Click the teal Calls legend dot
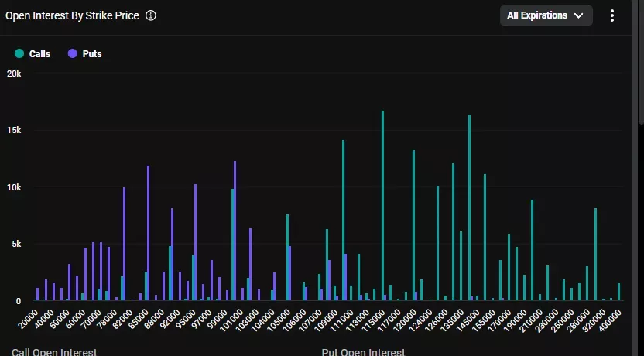This screenshot has width=644, height=356. (19, 53)
